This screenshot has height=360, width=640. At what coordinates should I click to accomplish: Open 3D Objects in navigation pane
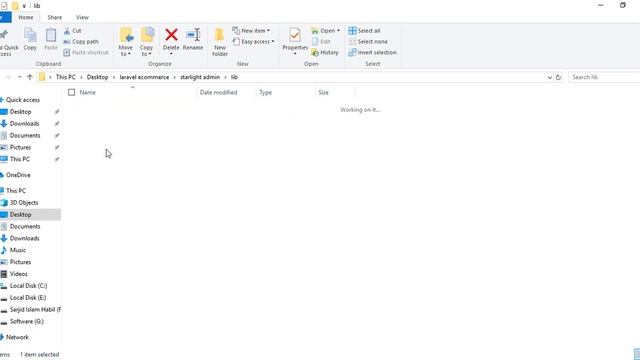pyautogui.click(x=24, y=203)
